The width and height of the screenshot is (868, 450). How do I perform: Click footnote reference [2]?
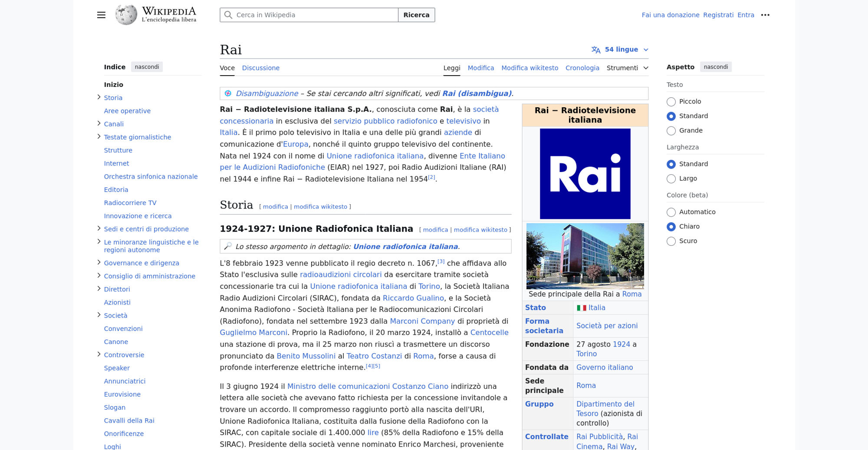pos(431,177)
